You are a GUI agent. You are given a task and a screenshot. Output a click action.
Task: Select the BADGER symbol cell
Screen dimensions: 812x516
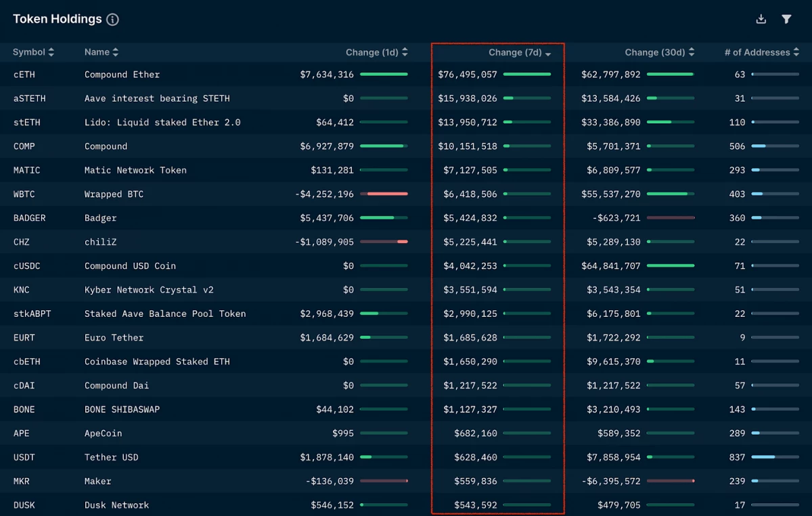(30, 218)
